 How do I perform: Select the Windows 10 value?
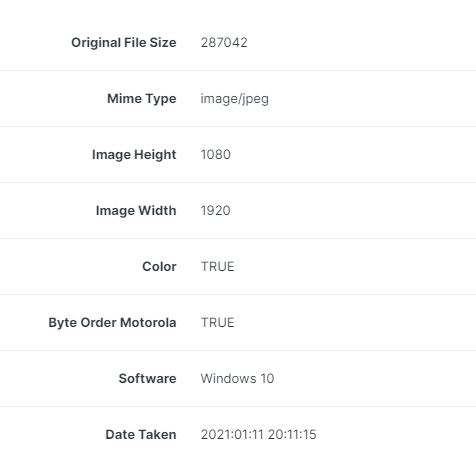tap(237, 379)
